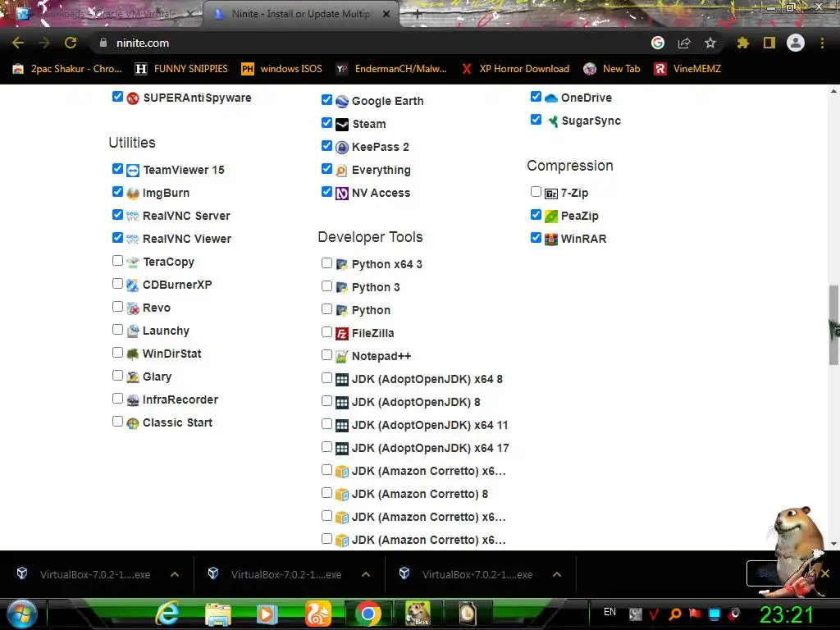Click the KeePass 2 lock icon
The width and height of the screenshot is (840, 630).
tap(342, 148)
